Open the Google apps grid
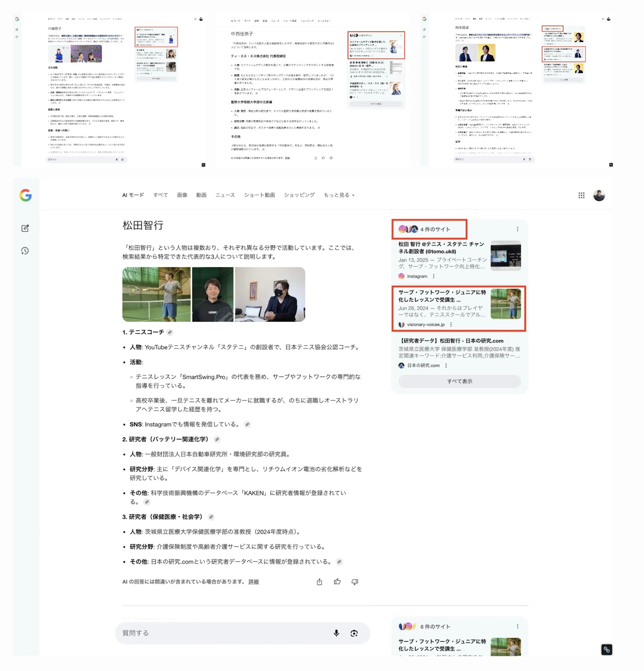 581,195
